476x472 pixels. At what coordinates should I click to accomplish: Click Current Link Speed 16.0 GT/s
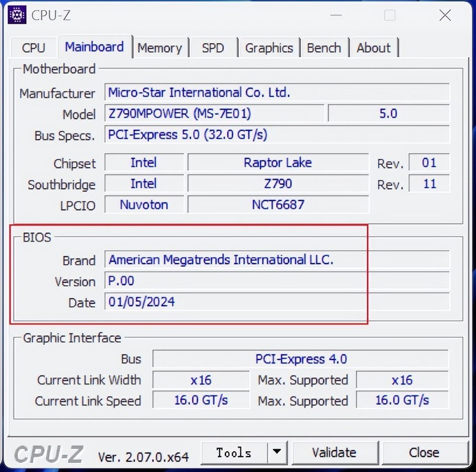201,400
